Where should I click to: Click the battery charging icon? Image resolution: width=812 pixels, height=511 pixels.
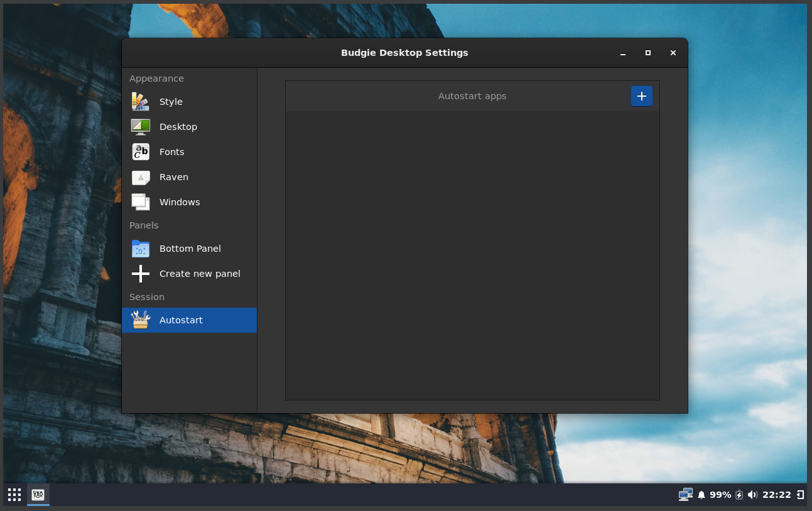739,494
